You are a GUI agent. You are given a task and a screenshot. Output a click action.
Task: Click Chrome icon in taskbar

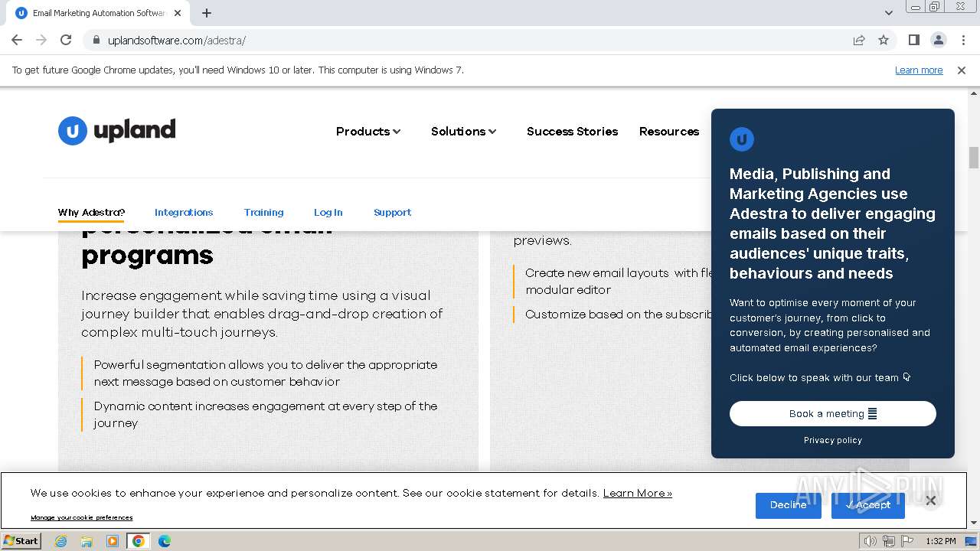(139, 541)
